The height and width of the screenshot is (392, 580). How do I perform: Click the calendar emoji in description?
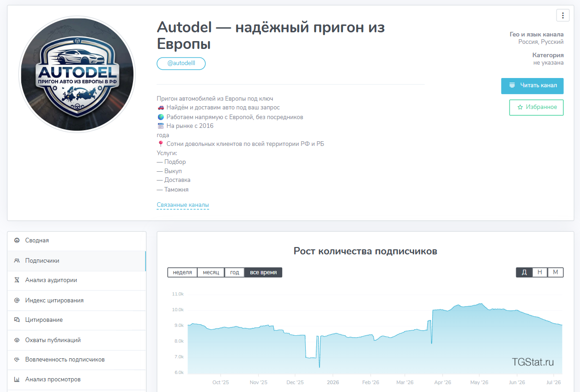161,126
